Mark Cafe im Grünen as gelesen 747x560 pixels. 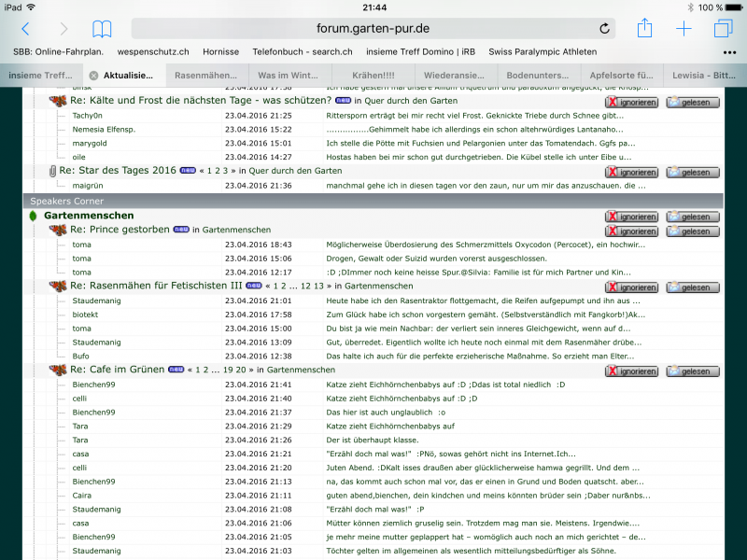pos(692,371)
